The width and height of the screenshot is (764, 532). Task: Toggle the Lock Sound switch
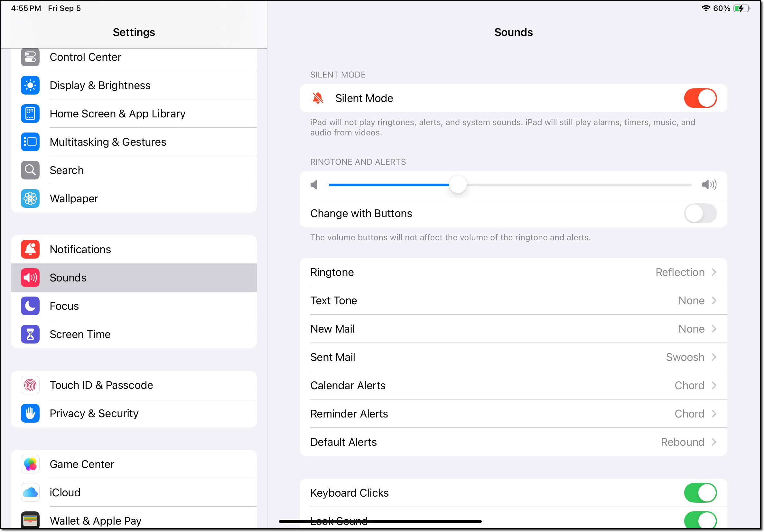[700, 520]
